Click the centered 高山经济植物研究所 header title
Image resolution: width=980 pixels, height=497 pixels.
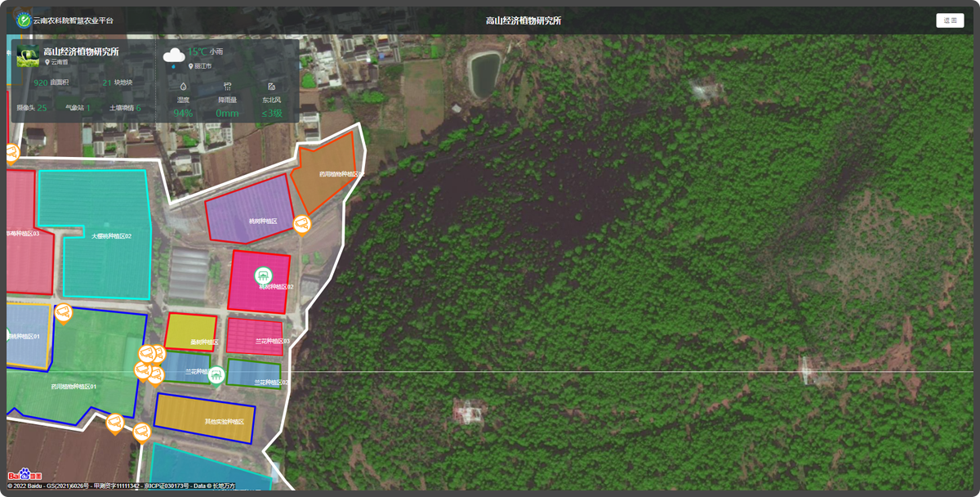point(523,20)
